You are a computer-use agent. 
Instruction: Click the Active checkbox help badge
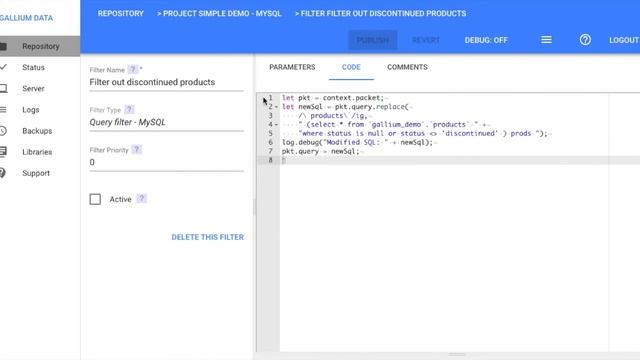(x=141, y=199)
